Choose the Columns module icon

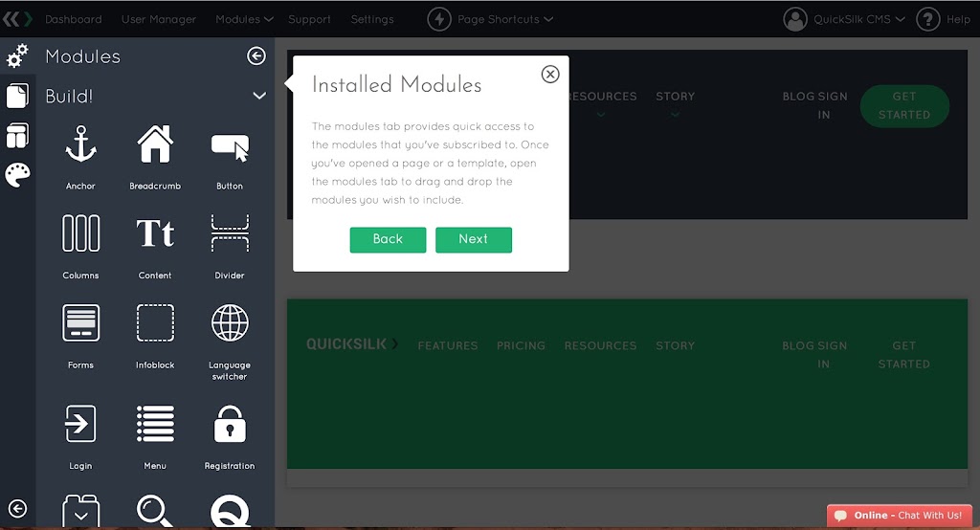tap(80, 233)
